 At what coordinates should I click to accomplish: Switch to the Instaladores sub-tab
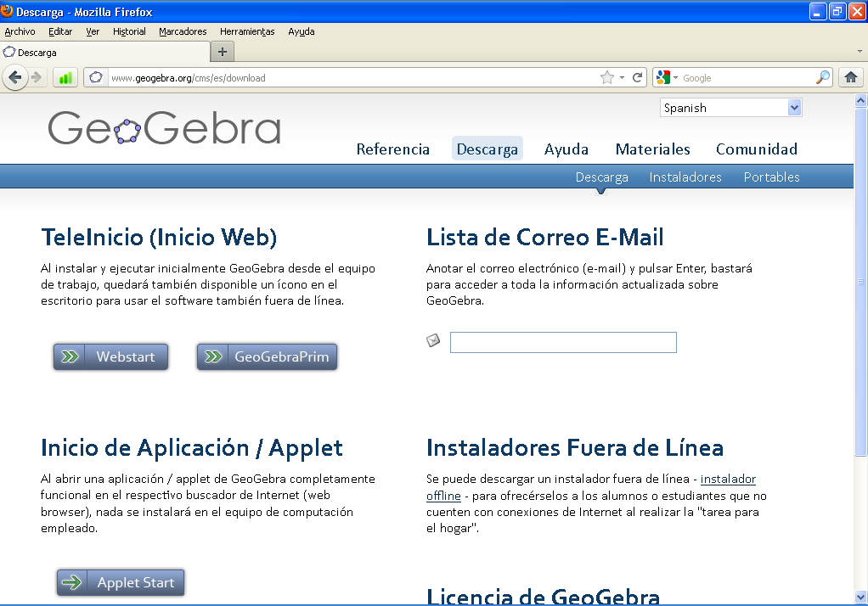(x=685, y=177)
